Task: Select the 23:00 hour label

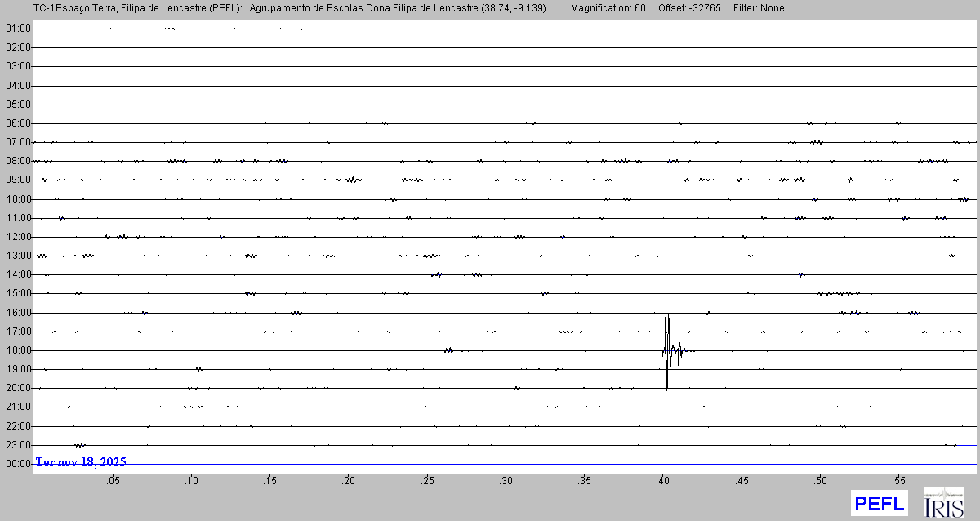Action: pyautogui.click(x=18, y=445)
